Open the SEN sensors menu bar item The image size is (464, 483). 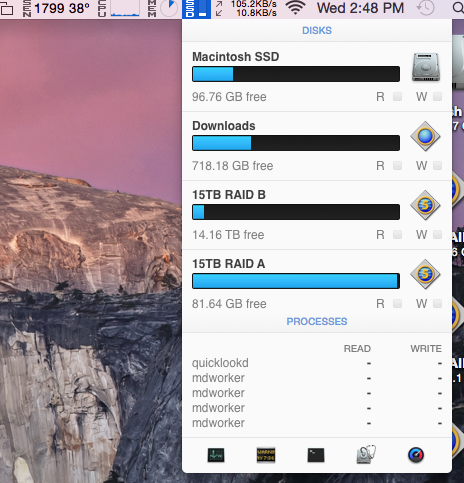coord(56,9)
